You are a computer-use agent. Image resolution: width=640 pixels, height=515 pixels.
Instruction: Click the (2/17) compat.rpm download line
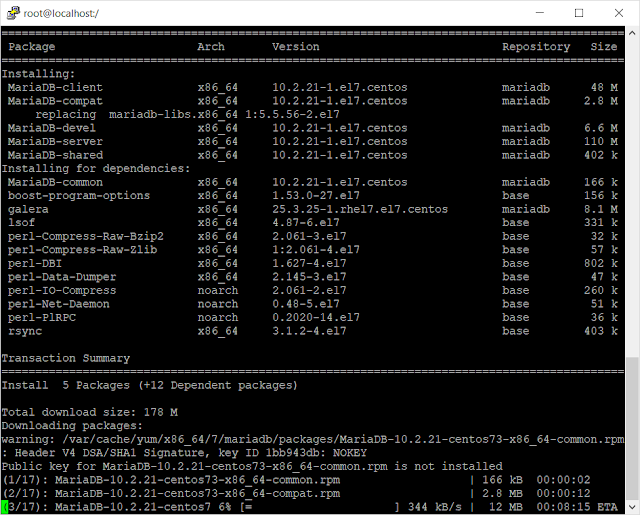296,493
